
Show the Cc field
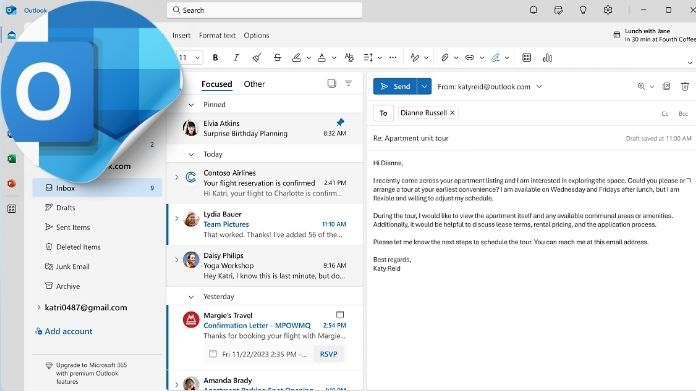pyautogui.click(x=664, y=114)
